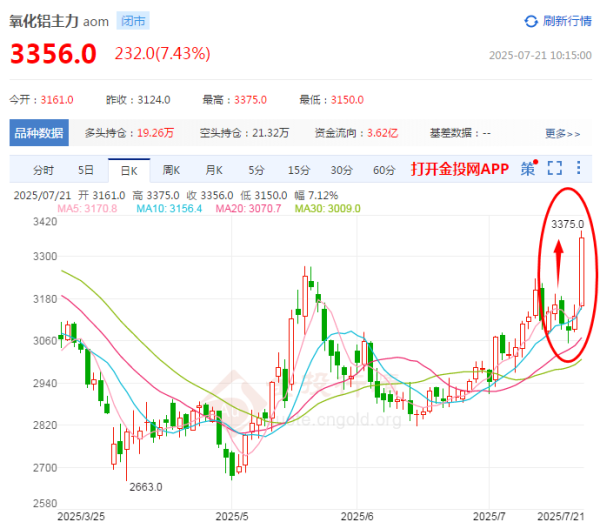Click the change value 232.0(7.43%)

(x=163, y=54)
